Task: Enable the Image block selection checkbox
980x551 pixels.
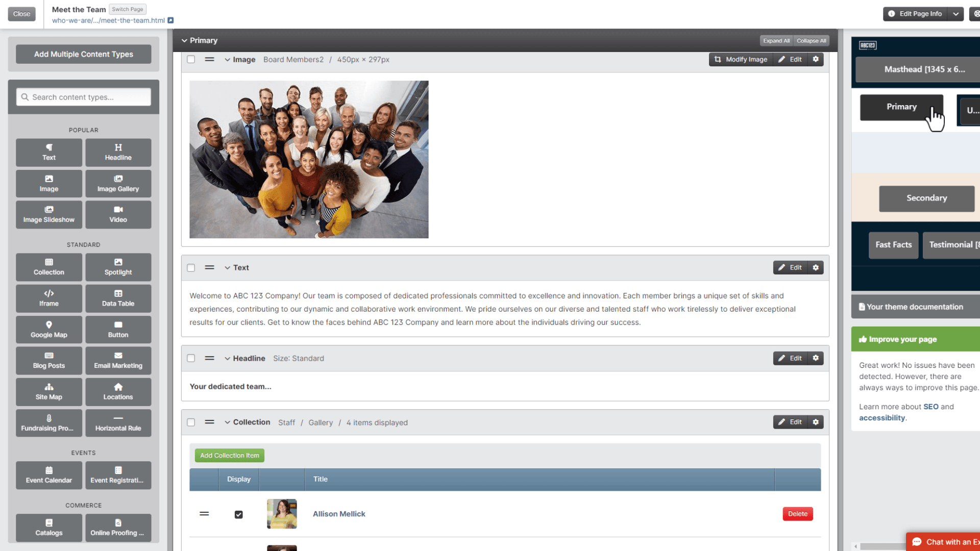Action: (x=190, y=59)
